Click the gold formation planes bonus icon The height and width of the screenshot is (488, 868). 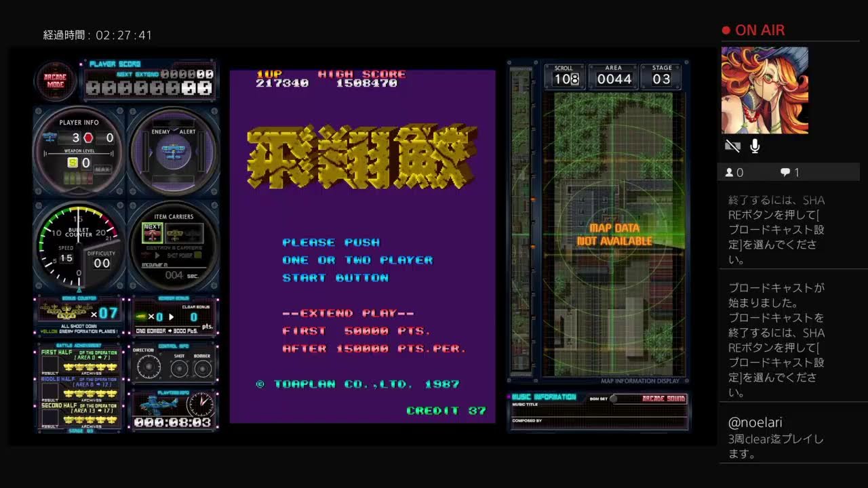pos(66,312)
